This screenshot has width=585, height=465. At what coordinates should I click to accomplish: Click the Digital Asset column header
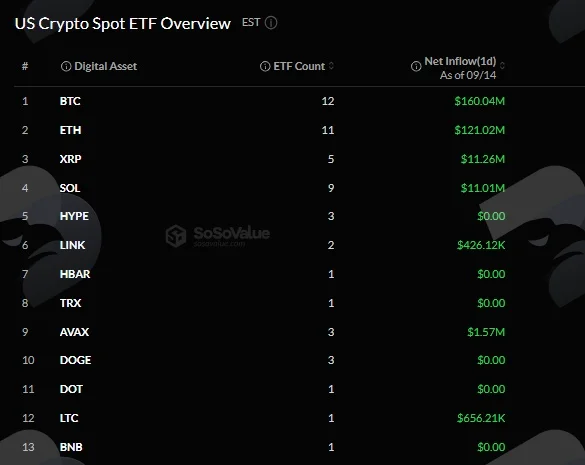tap(106, 66)
